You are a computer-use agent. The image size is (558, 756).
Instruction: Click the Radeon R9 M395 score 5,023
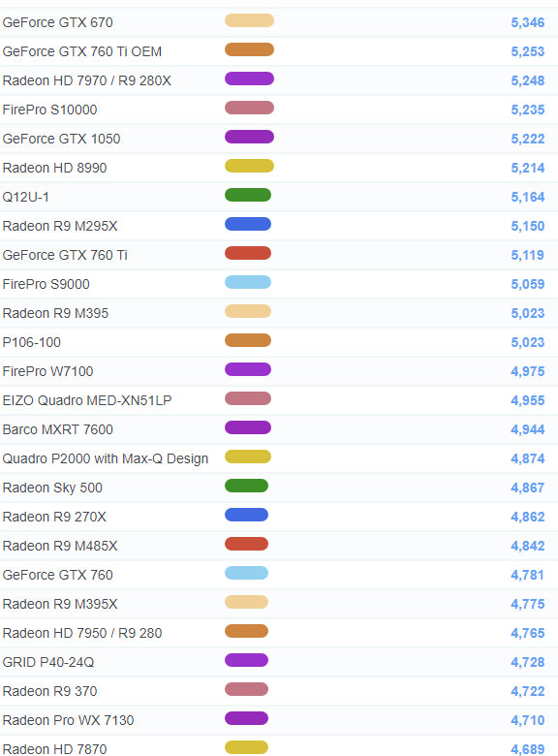pyautogui.click(x=528, y=313)
